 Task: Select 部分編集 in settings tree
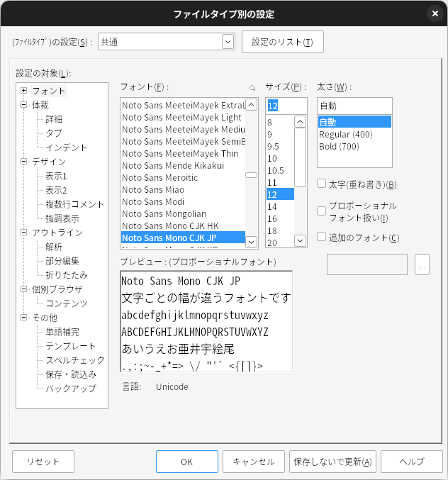[62, 261]
